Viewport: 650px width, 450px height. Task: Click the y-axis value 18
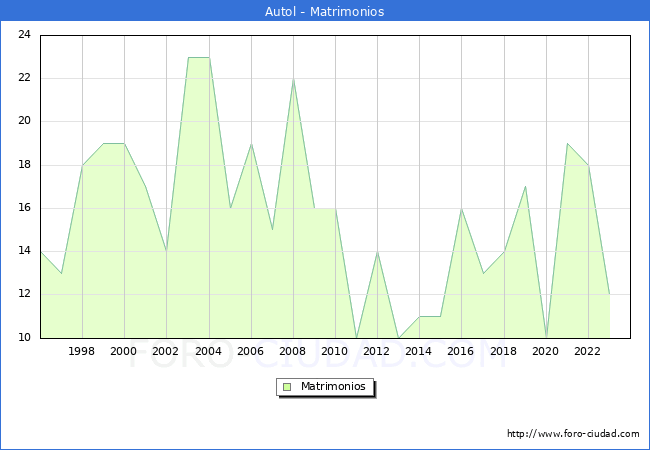tap(25, 165)
